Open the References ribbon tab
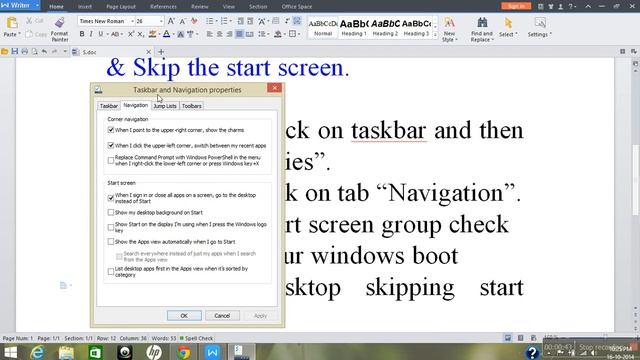The width and height of the screenshot is (640, 360). click(x=163, y=7)
